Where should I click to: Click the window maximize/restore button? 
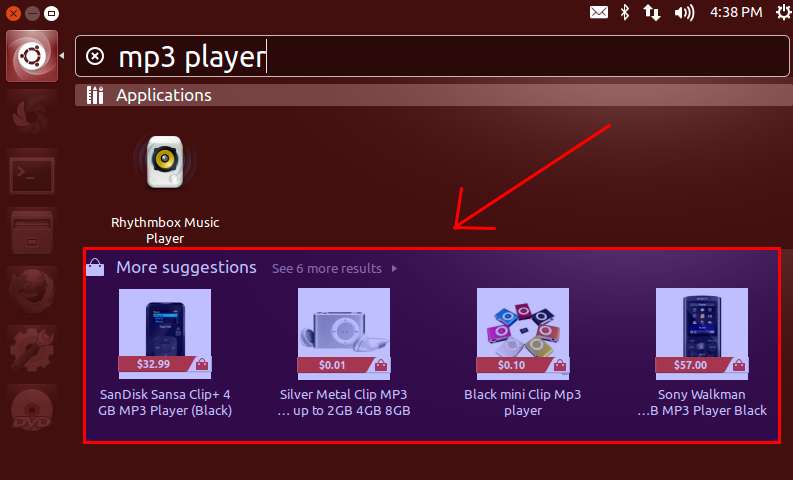pos(51,13)
